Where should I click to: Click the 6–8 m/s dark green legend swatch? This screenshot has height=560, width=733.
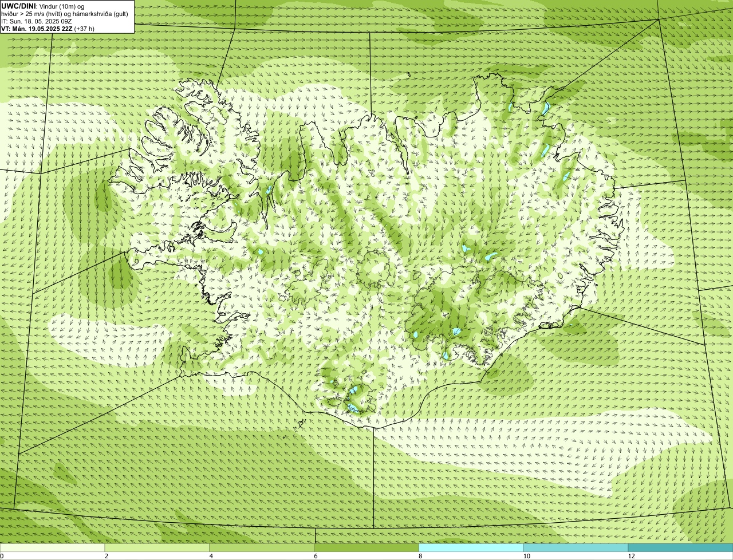(x=367, y=548)
